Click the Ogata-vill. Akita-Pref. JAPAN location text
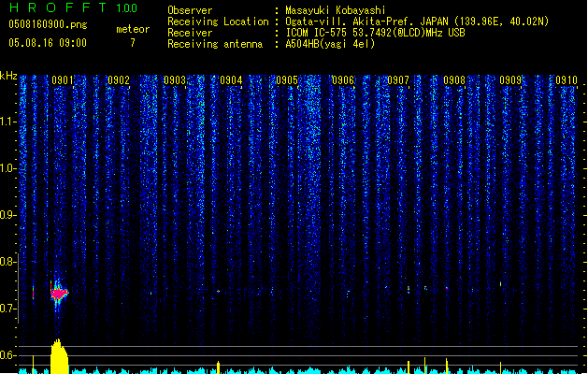This screenshot has height=374, width=588. pyautogui.click(x=417, y=22)
